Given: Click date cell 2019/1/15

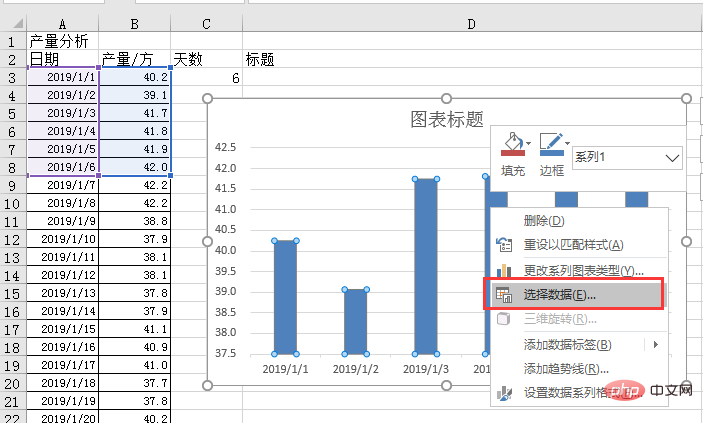Looking at the screenshot, I should tap(62, 329).
